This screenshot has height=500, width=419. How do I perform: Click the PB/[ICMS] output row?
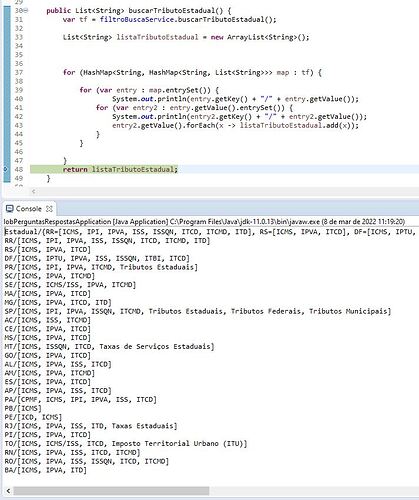click(23, 408)
